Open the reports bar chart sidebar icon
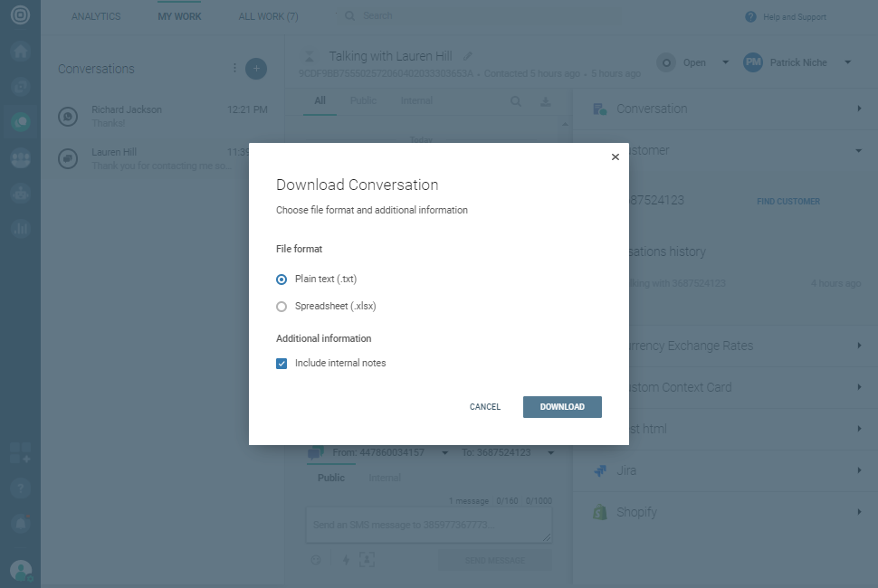This screenshot has width=878, height=588. (x=20, y=229)
